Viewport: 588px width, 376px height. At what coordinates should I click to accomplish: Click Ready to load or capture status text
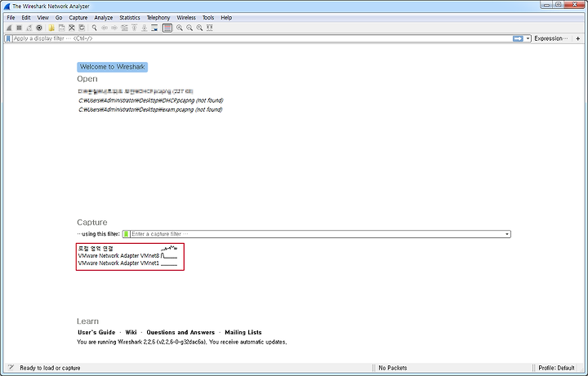point(50,368)
